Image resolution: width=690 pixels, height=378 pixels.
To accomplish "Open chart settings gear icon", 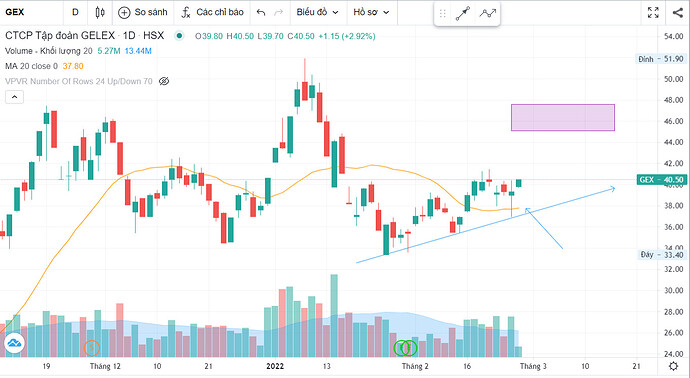I will click(673, 366).
